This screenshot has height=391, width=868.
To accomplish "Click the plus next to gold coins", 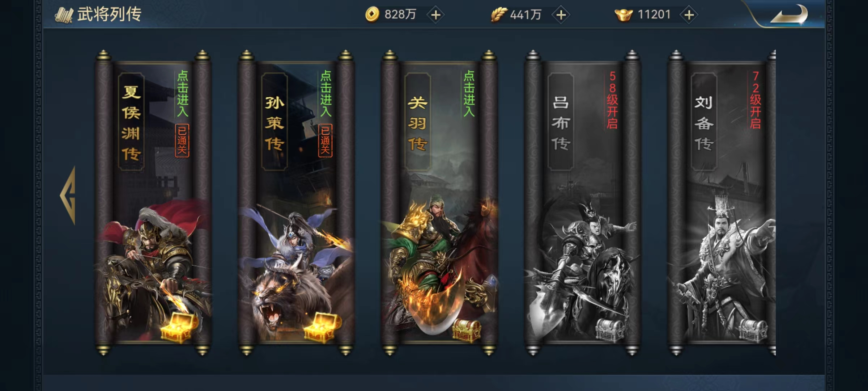I will point(436,15).
